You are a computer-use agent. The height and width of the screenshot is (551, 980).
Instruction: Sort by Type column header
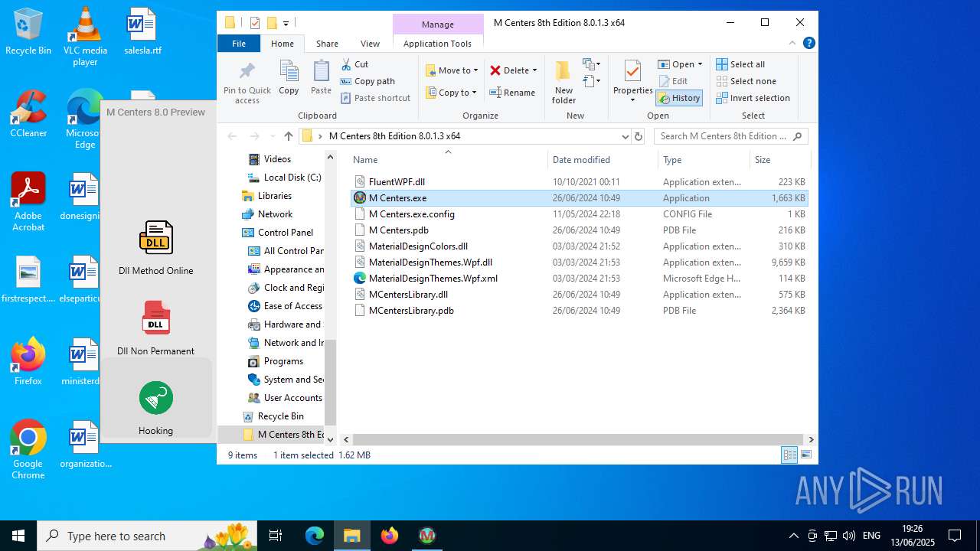(x=704, y=160)
